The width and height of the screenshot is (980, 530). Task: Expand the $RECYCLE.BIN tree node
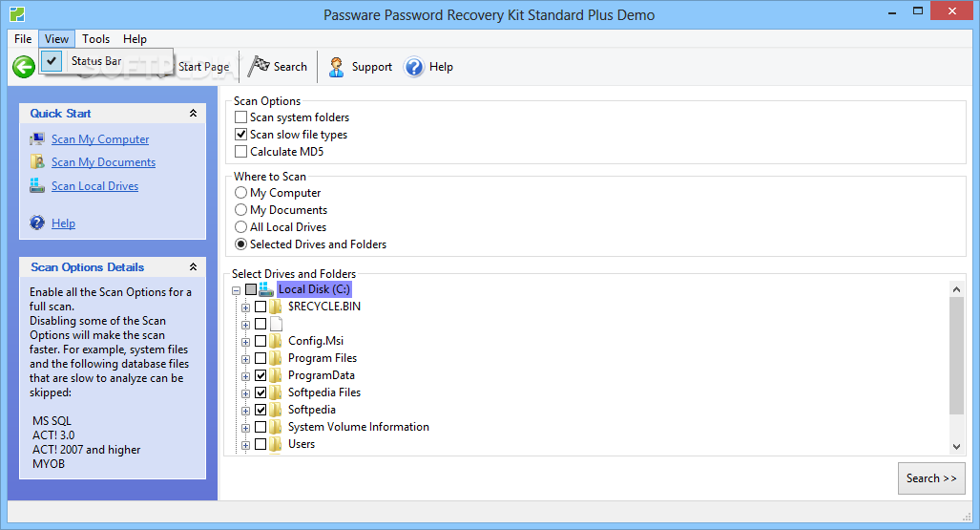(245, 307)
